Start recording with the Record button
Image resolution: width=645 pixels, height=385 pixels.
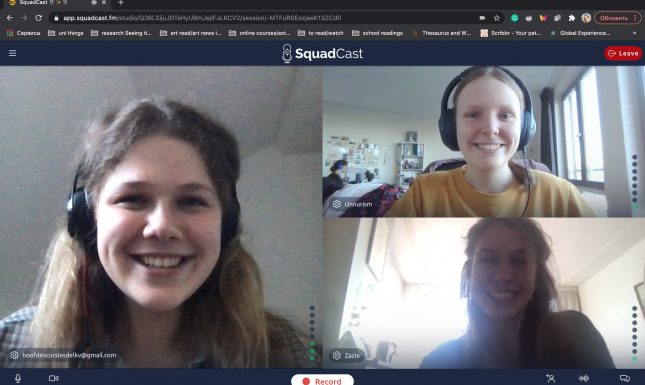[x=322, y=380]
